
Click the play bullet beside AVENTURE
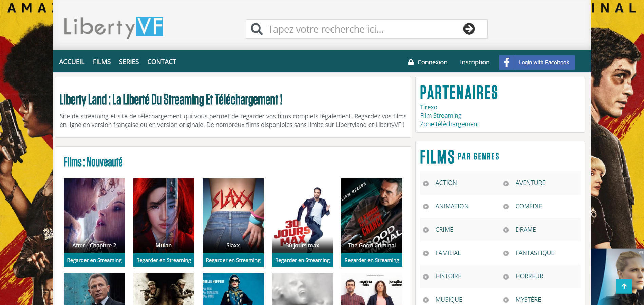506,183
